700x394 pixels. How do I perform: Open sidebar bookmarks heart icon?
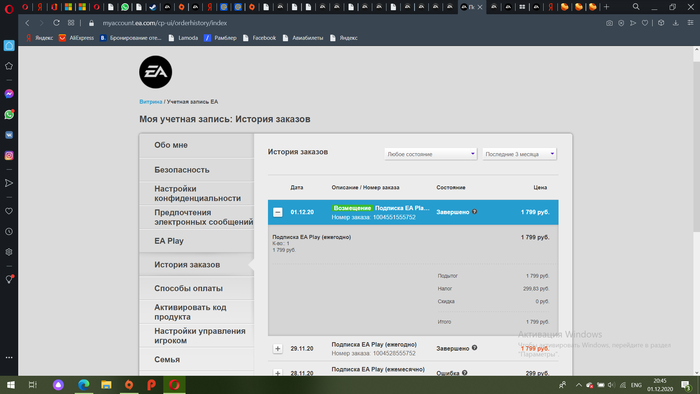coord(9,211)
